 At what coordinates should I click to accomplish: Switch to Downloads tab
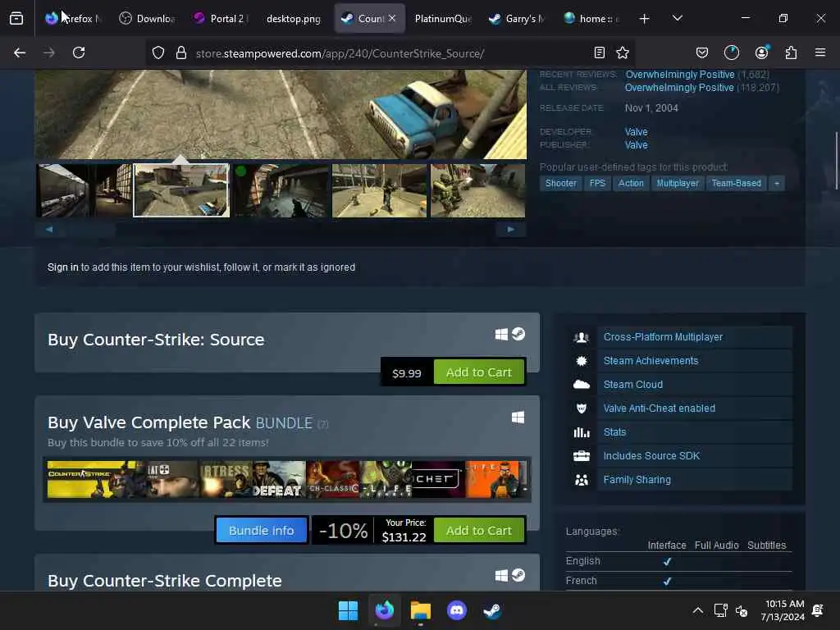point(148,19)
